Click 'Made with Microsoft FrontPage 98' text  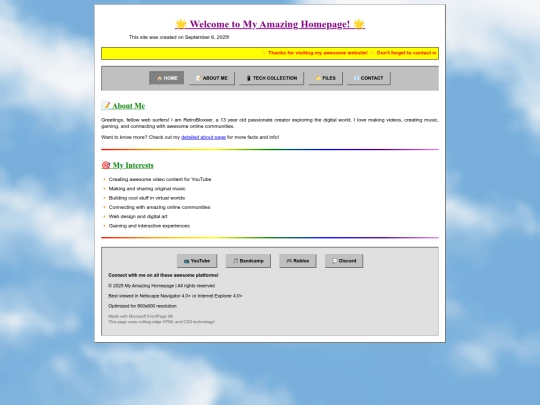coord(141,316)
